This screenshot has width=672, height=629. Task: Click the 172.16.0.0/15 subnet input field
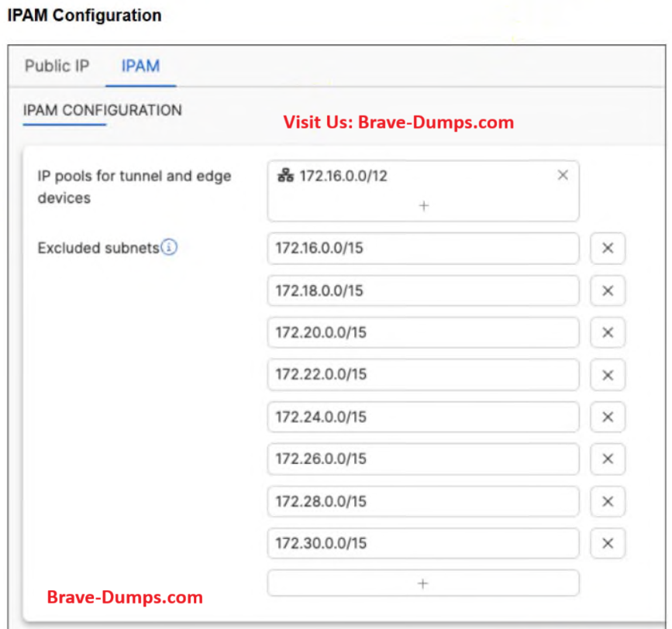point(423,249)
